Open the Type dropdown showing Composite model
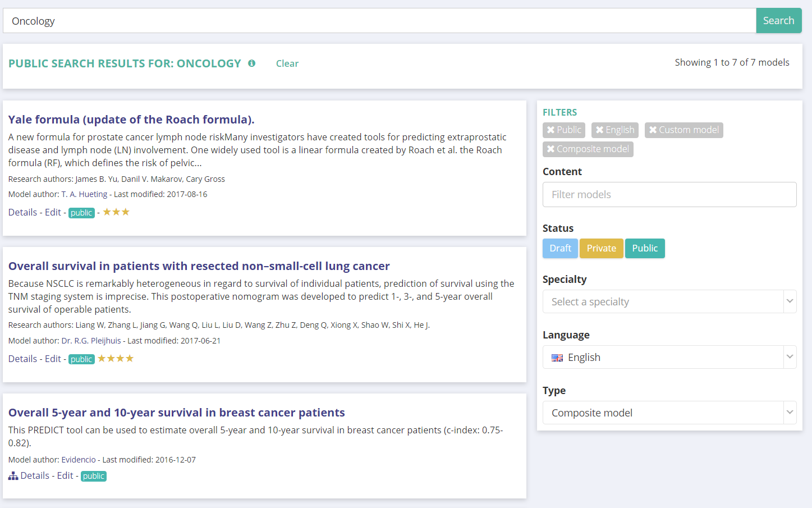 pos(669,413)
